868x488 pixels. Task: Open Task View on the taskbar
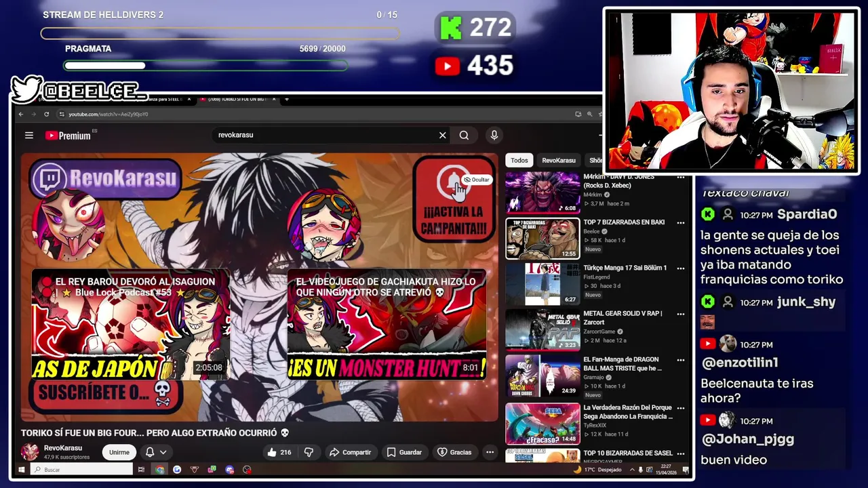pos(141,470)
